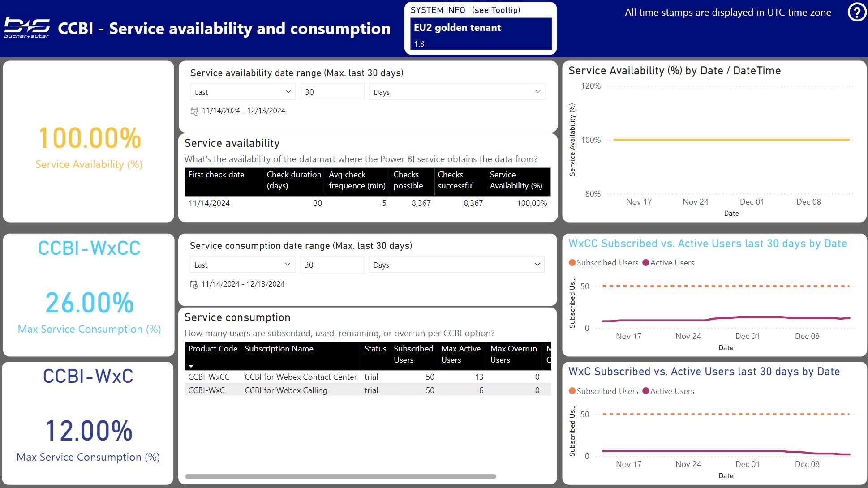Click the 8,367 checks possible value

click(x=421, y=203)
